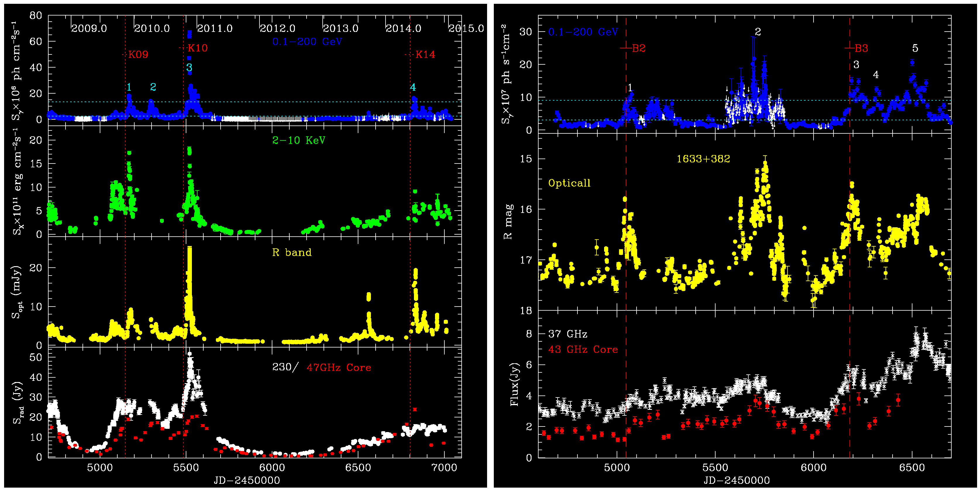Click the red B2 epoch label
This screenshot has width=980, height=492.
click(639, 48)
